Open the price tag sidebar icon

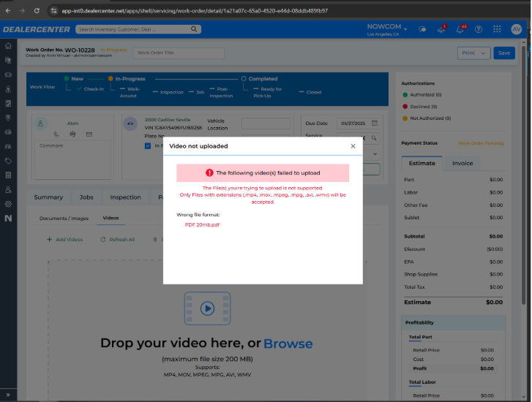(8, 161)
